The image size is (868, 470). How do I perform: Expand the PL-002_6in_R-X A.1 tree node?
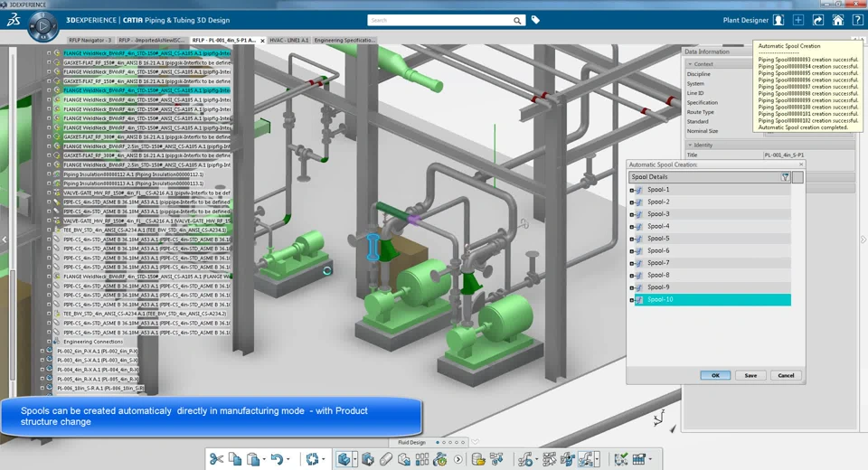[42, 351]
